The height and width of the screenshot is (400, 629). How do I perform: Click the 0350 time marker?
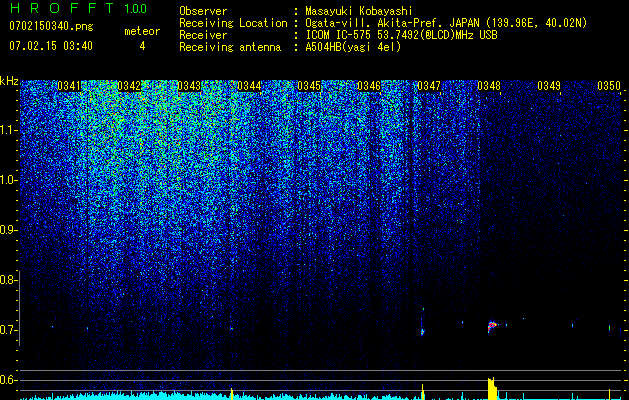click(x=609, y=86)
